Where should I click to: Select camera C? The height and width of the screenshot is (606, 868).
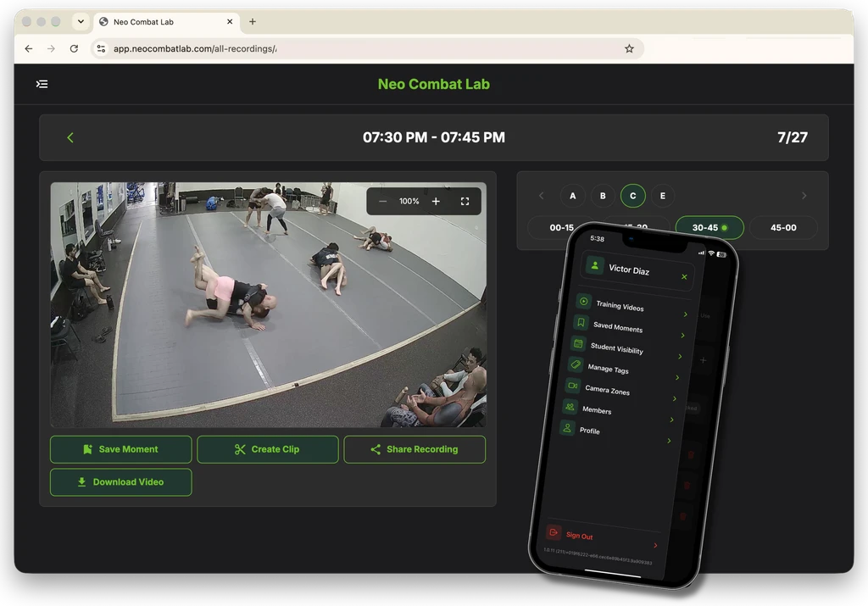(632, 196)
